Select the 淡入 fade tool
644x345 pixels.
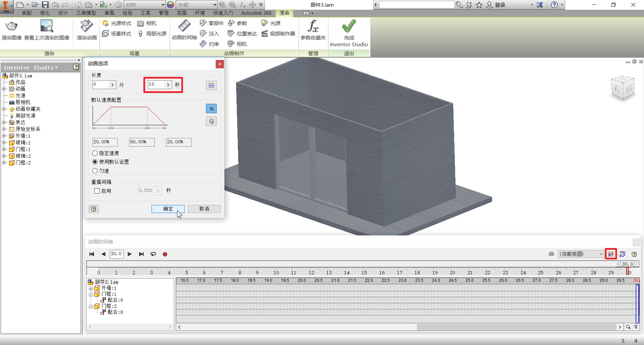pyautogui.click(x=209, y=33)
